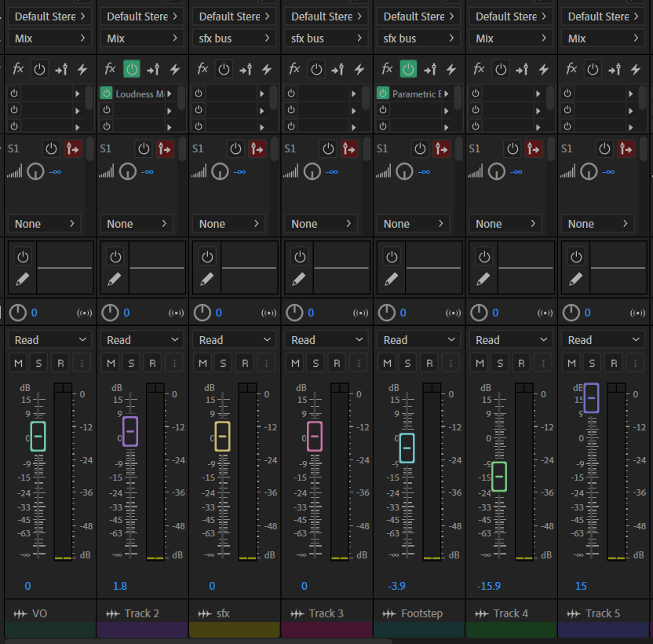Click the pre-render lightning icon on Track 2
This screenshot has width=653, height=644.
click(174, 69)
